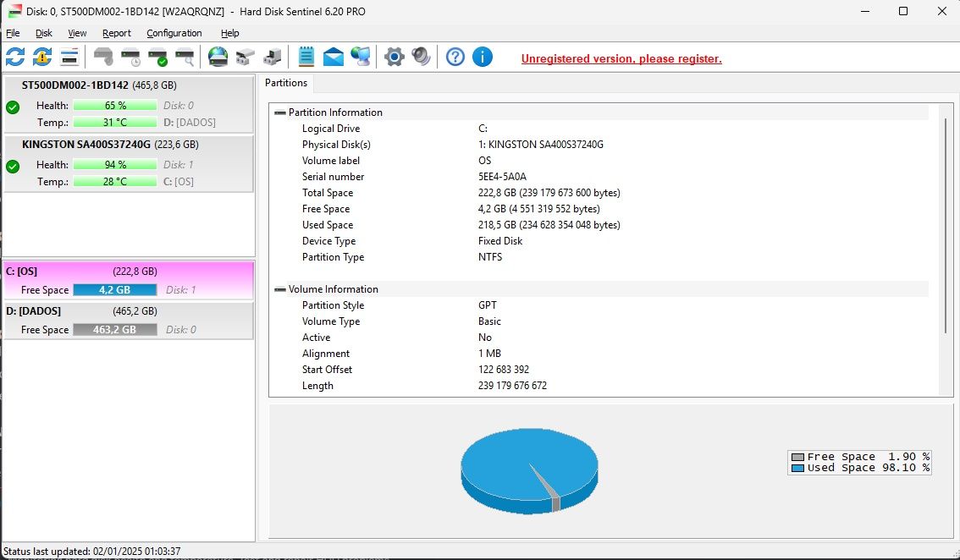This screenshot has height=560, width=960.
Task: Click the 'Status last updated' status bar text
Action: (x=91, y=552)
